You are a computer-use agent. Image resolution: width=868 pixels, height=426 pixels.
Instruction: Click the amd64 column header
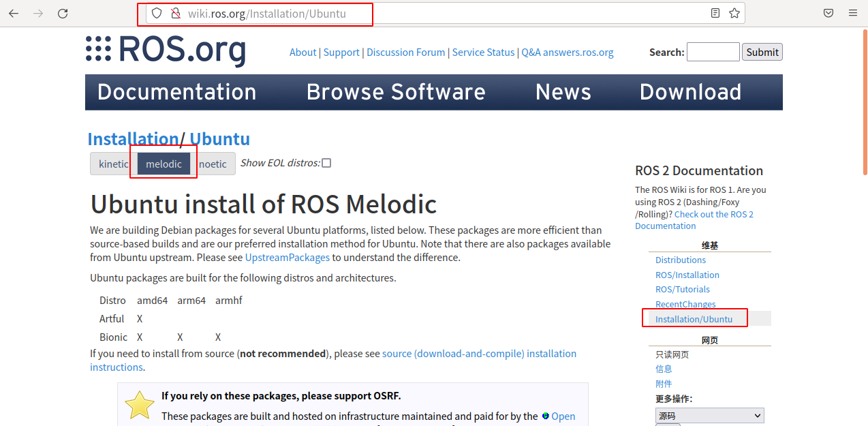click(152, 301)
